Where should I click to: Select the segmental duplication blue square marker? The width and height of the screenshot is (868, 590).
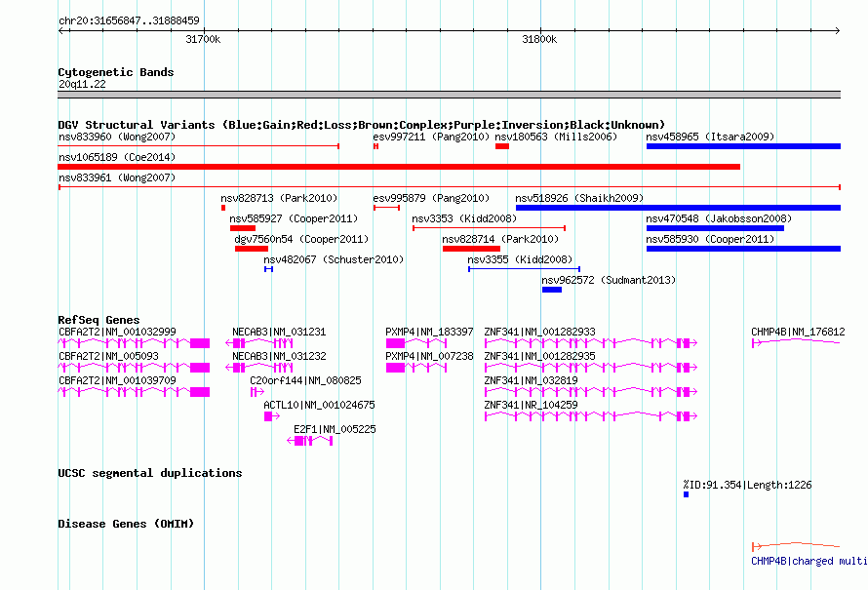pos(686,494)
